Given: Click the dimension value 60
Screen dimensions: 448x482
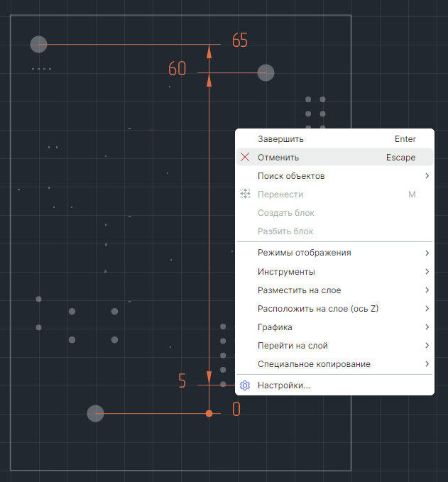Looking at the screenshot, I should pyautogui.click(x=177, y=70).
